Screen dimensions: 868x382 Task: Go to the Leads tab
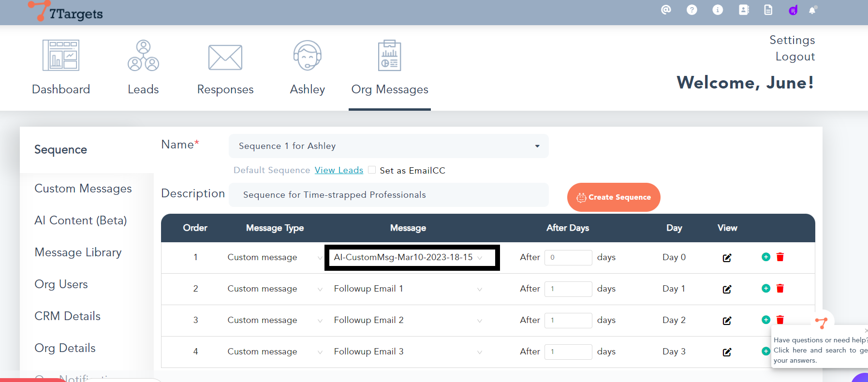[143, 68]
